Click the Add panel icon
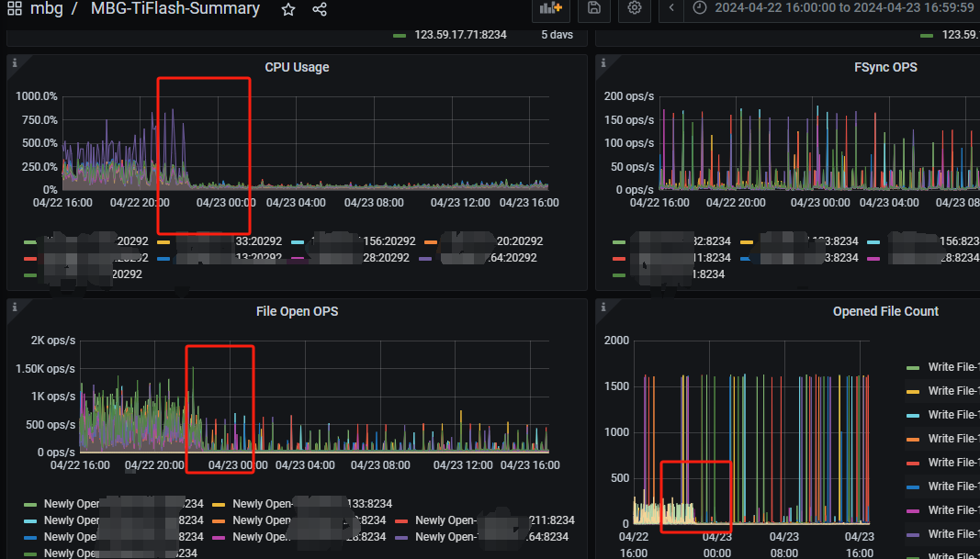The width and height of the screenshot is (980, 559). pyautogui.click(x=551, y=8)
